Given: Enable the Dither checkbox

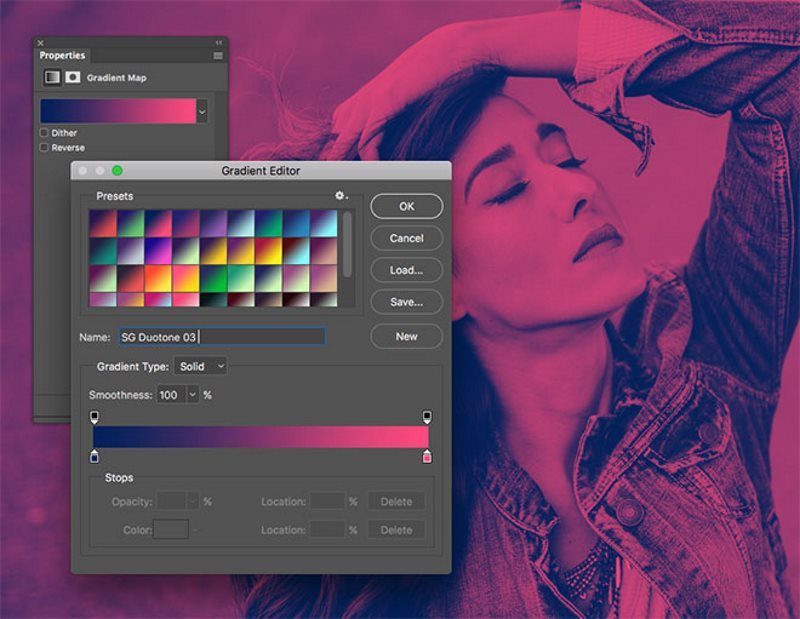Looking at the screenshot, I should (x=43, y=132).
